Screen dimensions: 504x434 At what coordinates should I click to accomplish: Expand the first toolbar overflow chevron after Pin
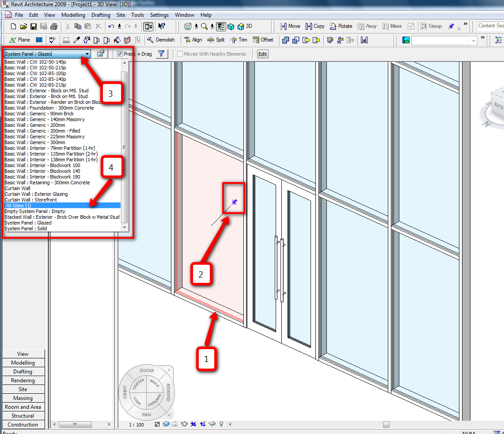pyautogui.click(x=466, y=24)
